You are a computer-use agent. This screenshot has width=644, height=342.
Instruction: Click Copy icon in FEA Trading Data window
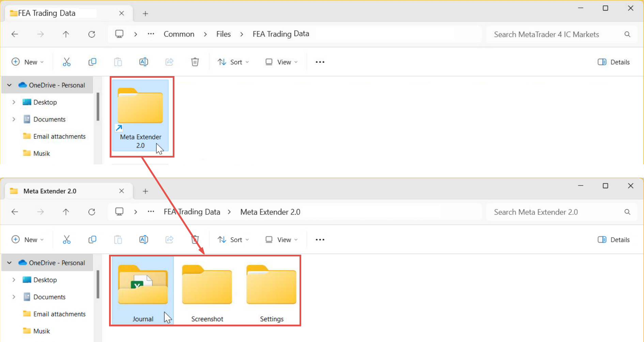(x=92, y=62)
